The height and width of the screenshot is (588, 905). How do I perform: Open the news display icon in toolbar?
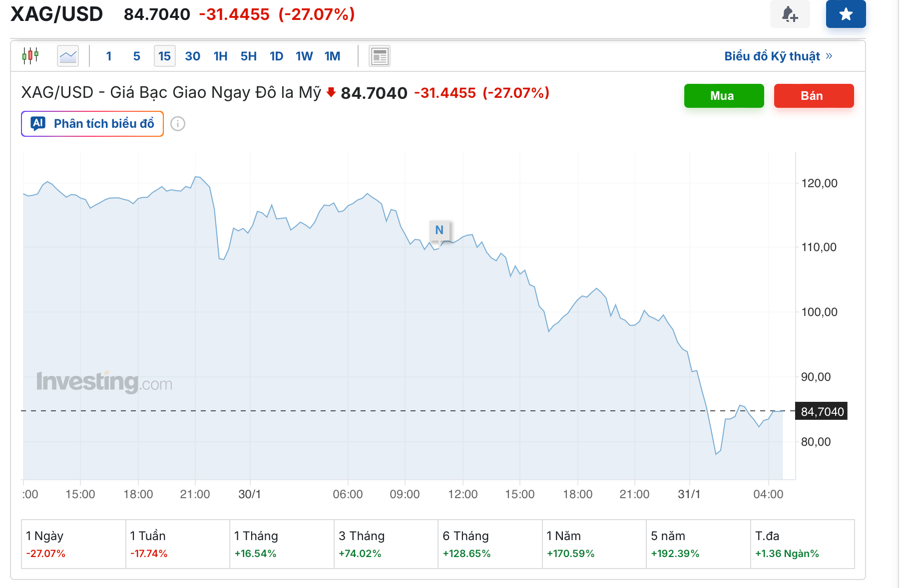pyautogui.click(x=380, y=56)
